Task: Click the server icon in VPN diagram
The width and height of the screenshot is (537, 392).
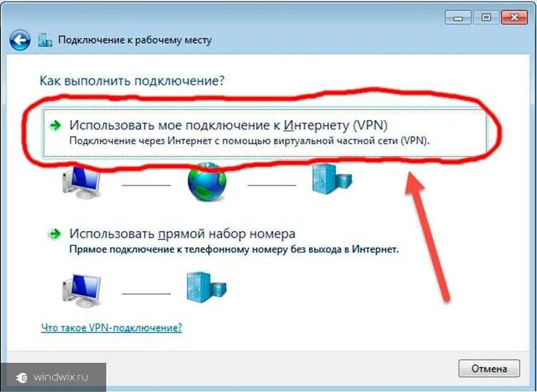Action: (332, 179)
